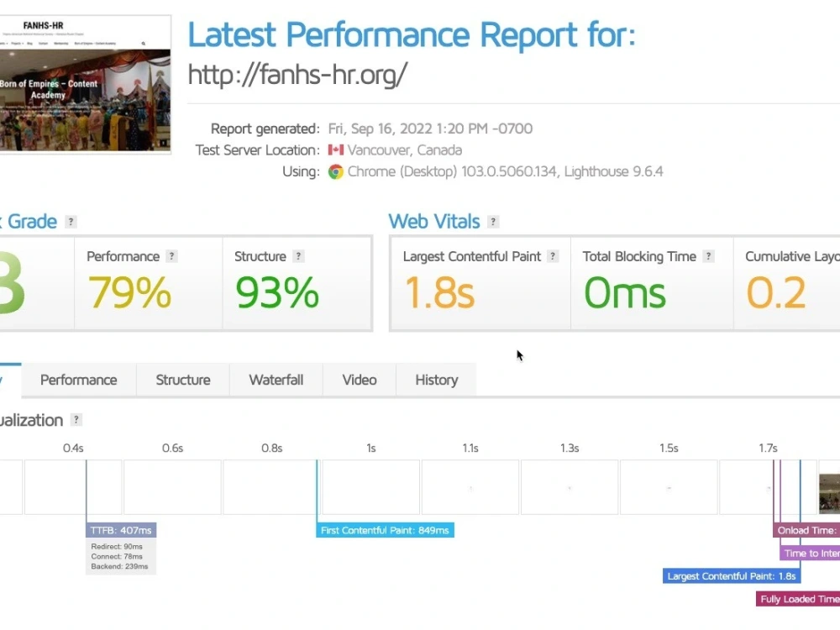Switch to the Structure tab
This screenshot has width=840, height=630.
click(x=182, y=380)
